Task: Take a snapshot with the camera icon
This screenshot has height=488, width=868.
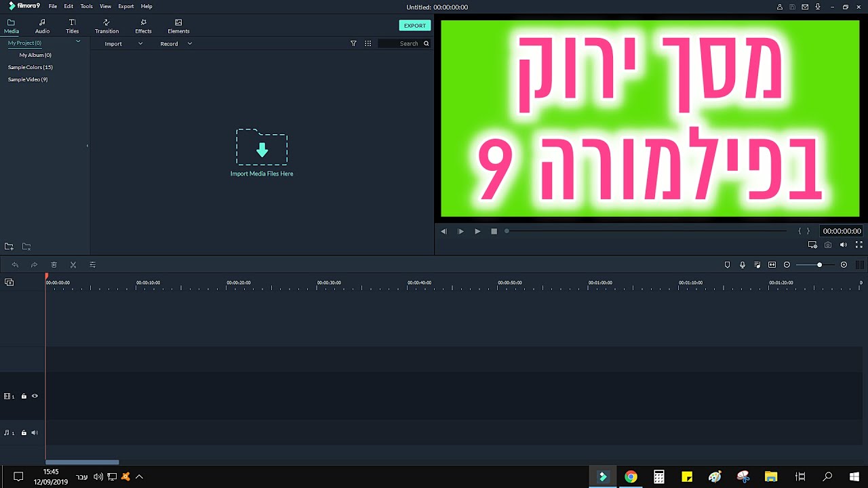Action: (x=828, y=245)
